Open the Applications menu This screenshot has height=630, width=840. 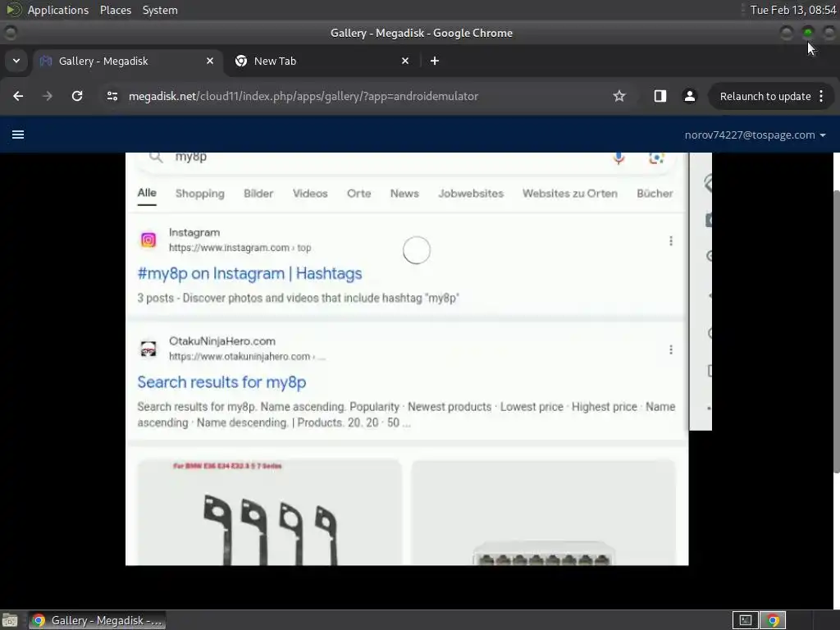(x=58, y=10)
